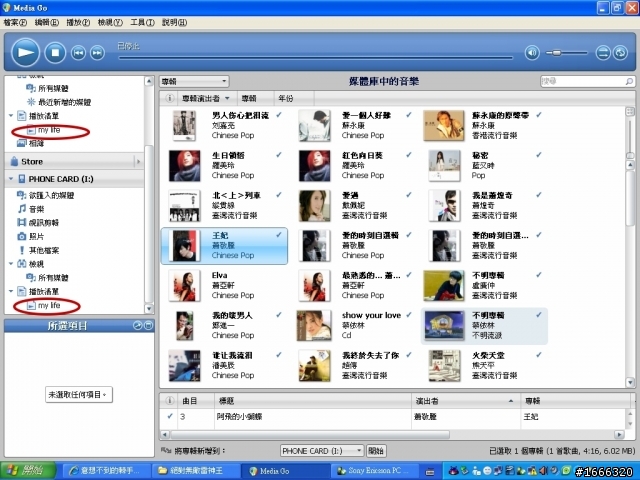Viewport: 640px width, 480px height.
Task: Toggle checkmark for 紅色向日葵 album
Action: click(409, 155)
